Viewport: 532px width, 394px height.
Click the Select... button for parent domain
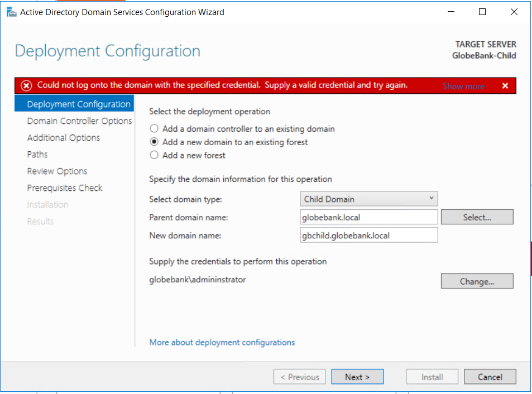tap(477, 217)
